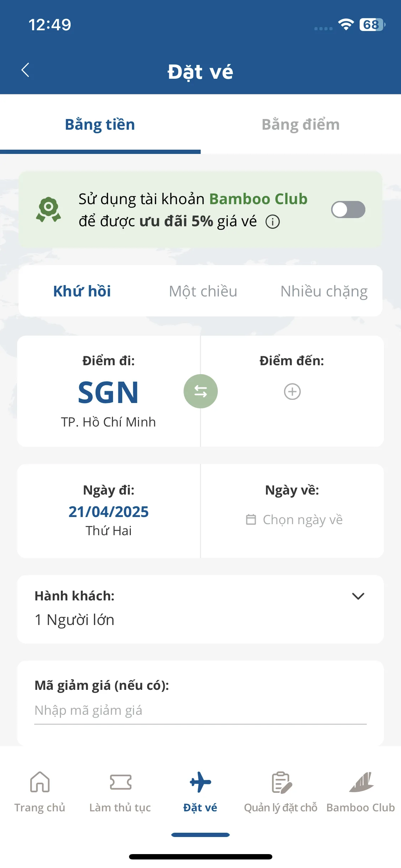Select Khứ hồi round-trip option

82,291
